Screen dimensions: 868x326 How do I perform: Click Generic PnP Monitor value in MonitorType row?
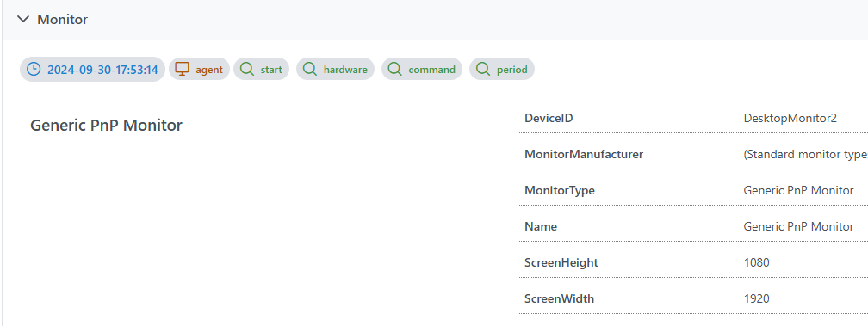(x=798, y=191)
